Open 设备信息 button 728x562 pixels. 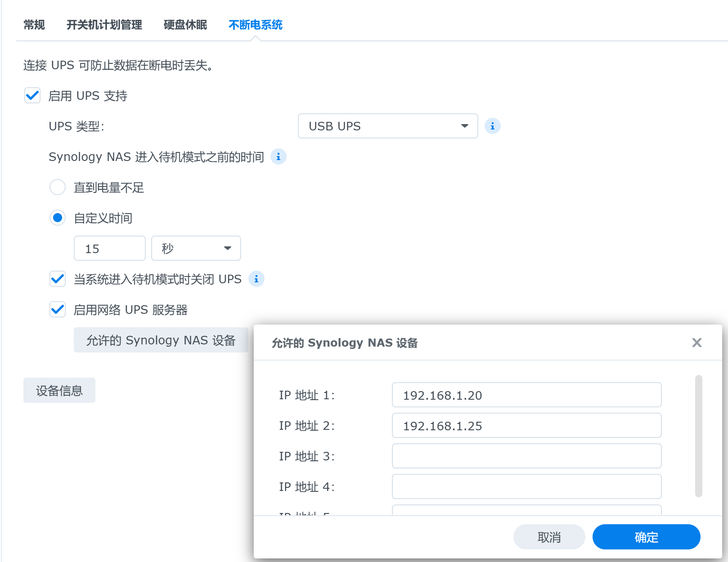[x=59, y=390]
